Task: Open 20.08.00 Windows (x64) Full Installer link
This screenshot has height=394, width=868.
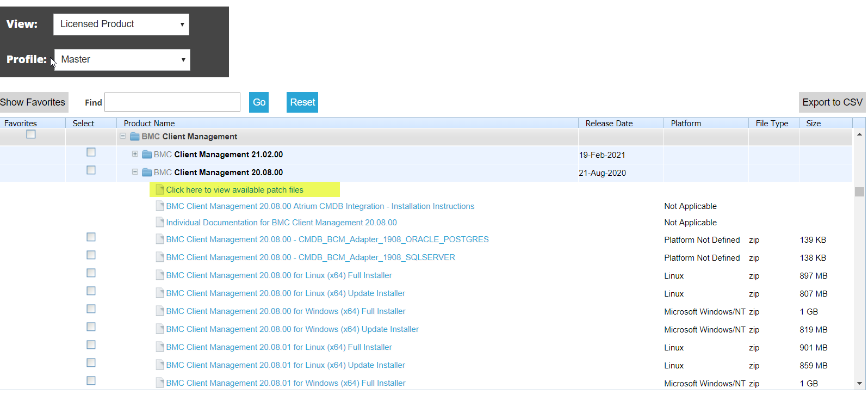Action: pos(286,311)
